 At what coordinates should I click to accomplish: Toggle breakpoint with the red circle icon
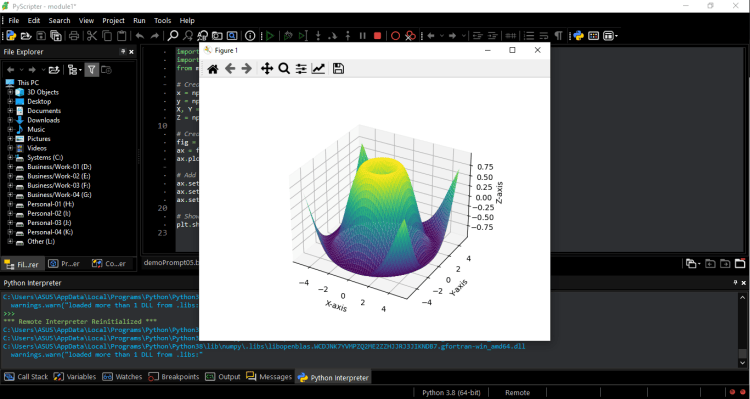[395, 35]
